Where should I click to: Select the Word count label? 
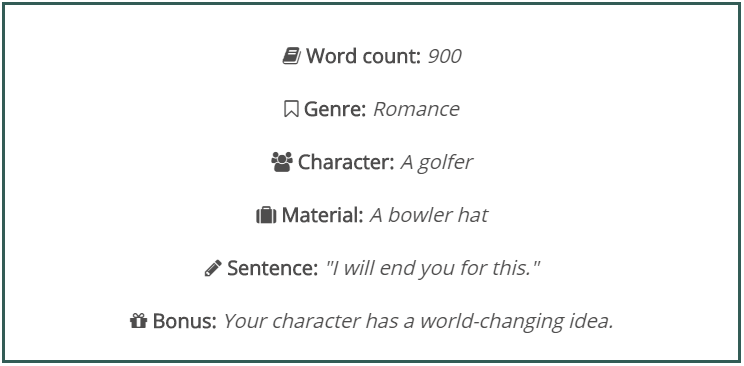coord(363,56)
